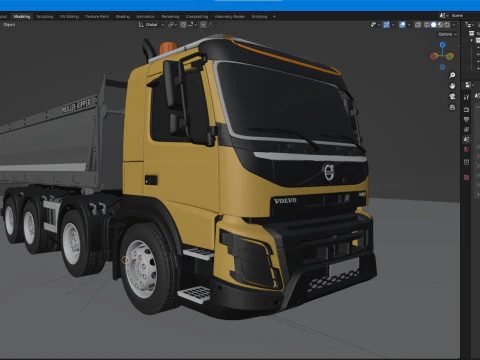Toggle X-ray mode
The width and height of the screenshot is (480, 360).
[418, 25]
